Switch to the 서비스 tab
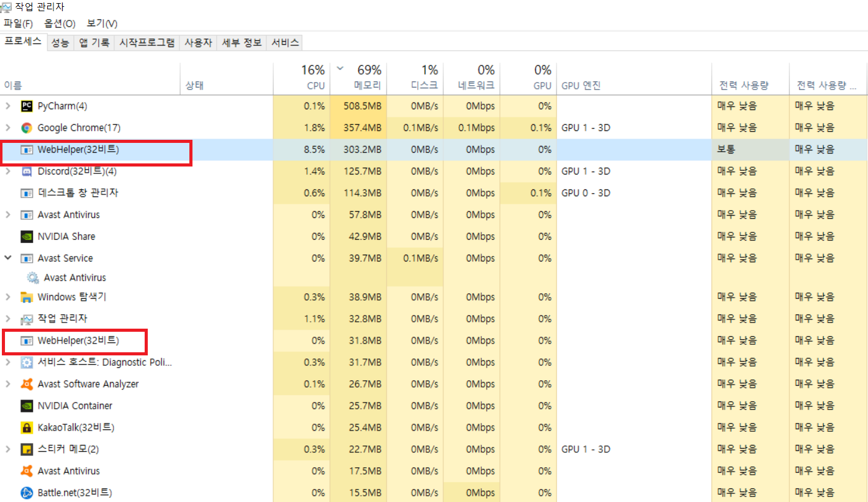This screenshot has width=868, height=502. [x=284, y=43]
